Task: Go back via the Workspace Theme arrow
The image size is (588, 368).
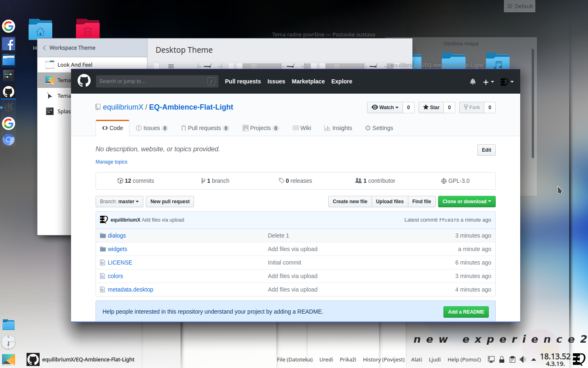Action: tap(45, 48)
